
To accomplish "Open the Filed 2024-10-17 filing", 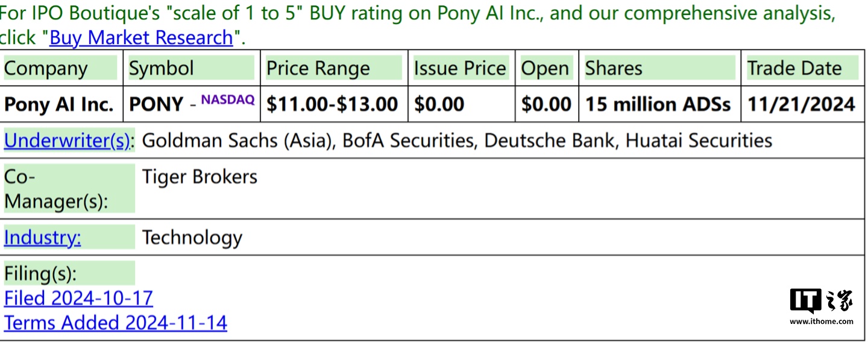I will click(x=78, y=298).
